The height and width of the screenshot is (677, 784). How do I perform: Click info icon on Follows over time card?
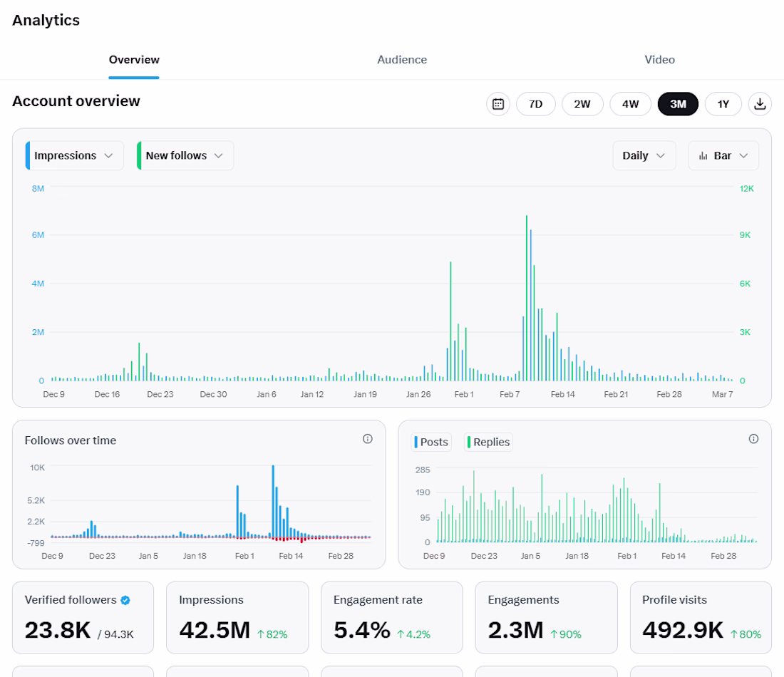pyautogui.click(x=368, y=439)
